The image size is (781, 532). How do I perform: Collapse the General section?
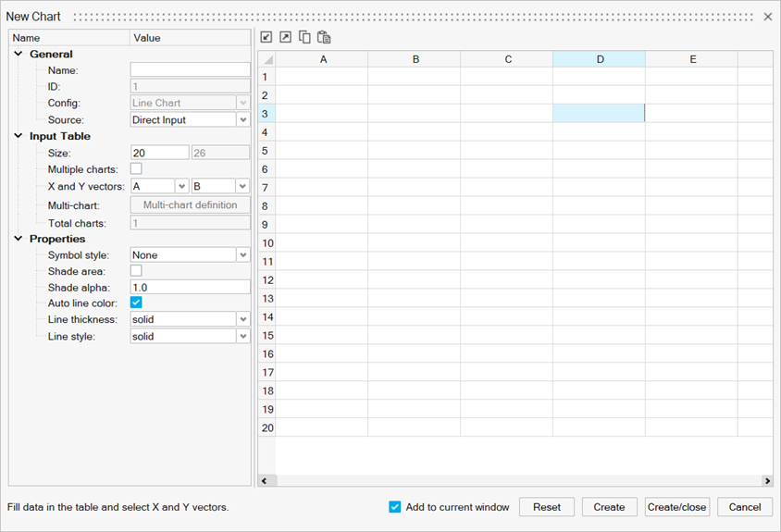[19, 54]
